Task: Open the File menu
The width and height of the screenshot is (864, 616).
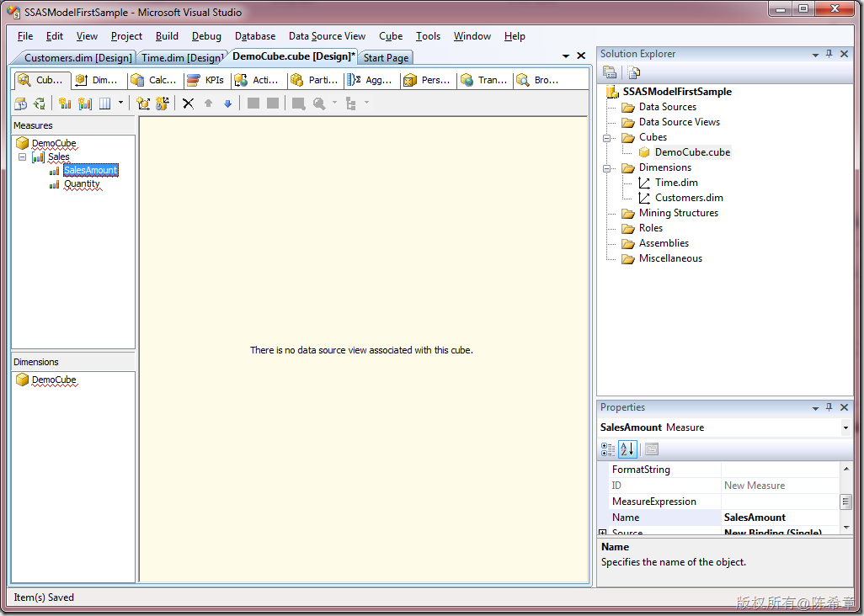Action: pos(25,36)
